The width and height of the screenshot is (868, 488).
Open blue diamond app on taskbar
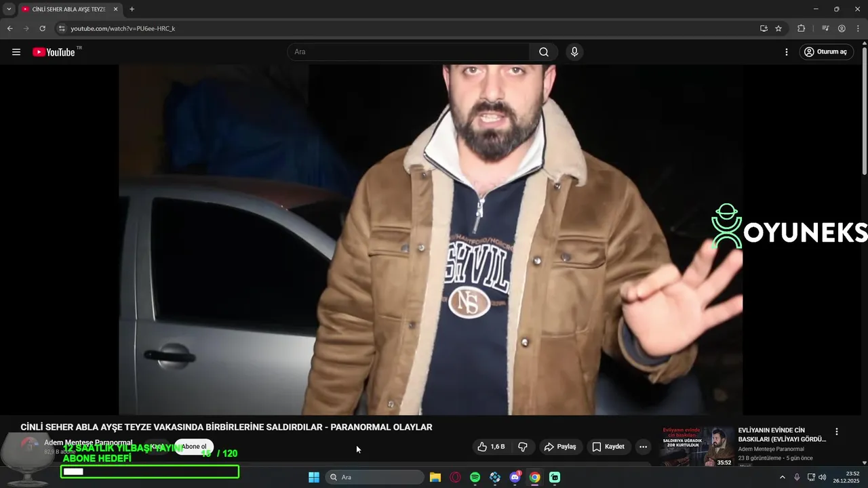(x=495, y=477)
